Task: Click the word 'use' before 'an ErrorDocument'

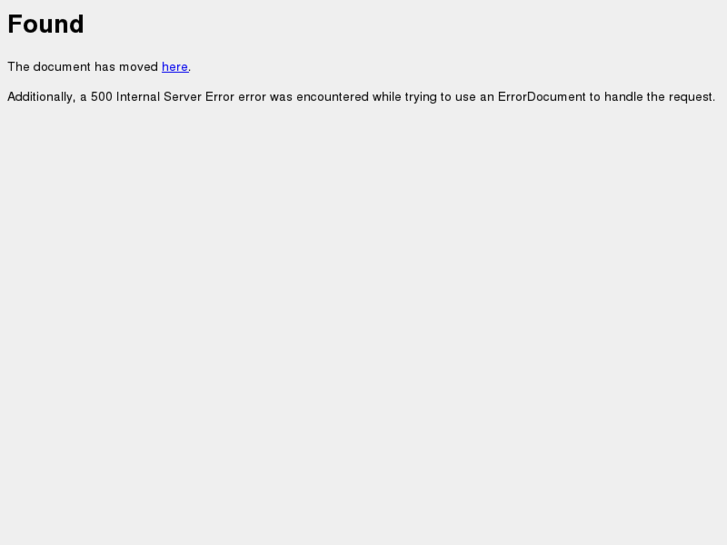Action: pyautogui.click(x=466, y=97)
